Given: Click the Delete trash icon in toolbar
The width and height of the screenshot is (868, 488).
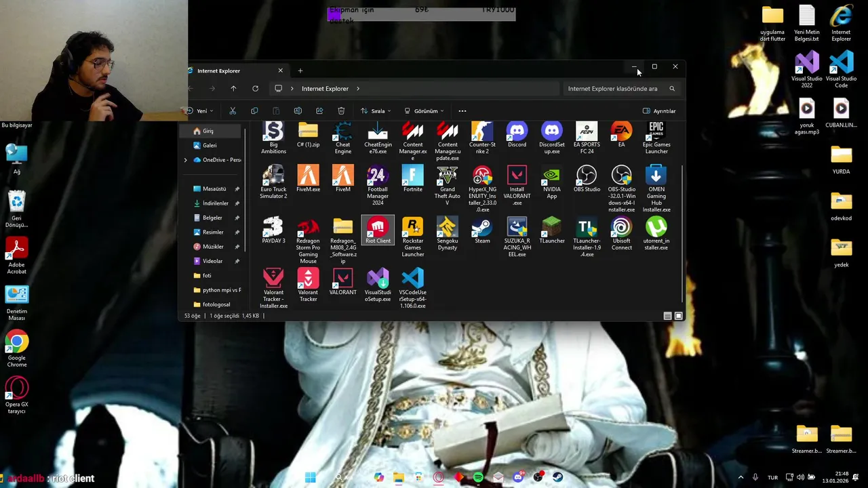Looking at the screenshot, I should pyautogui.click(x=341, y=111).
